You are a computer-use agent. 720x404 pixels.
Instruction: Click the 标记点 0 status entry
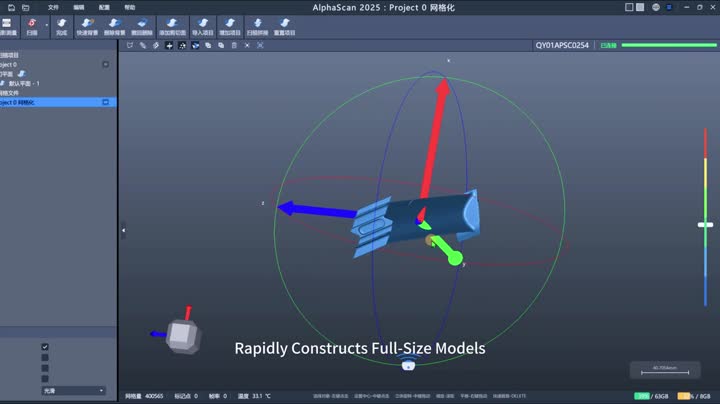pyautogui.click(x=186, y=396)
